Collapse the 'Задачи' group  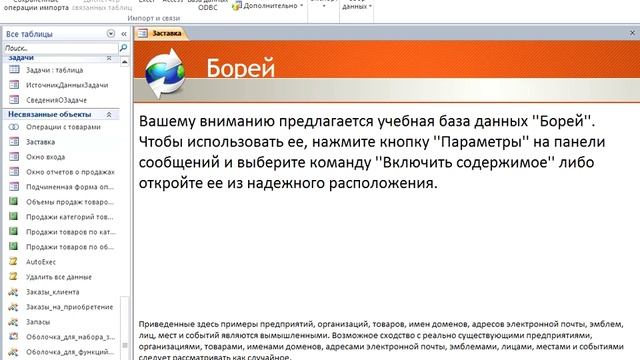(x=109, y=58)
